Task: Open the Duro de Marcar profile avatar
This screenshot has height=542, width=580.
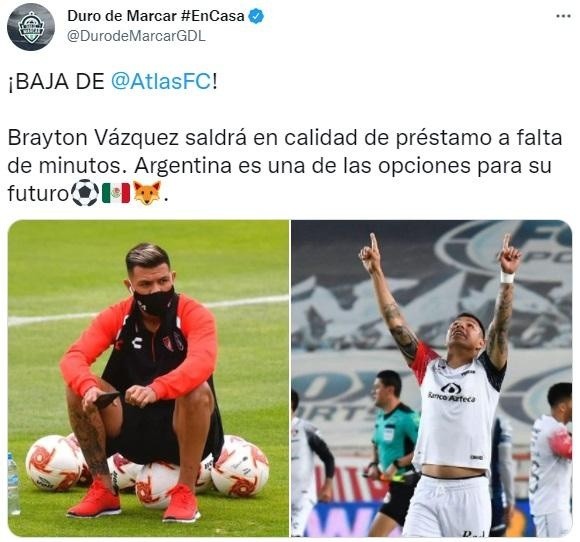Action: point(31,27)
